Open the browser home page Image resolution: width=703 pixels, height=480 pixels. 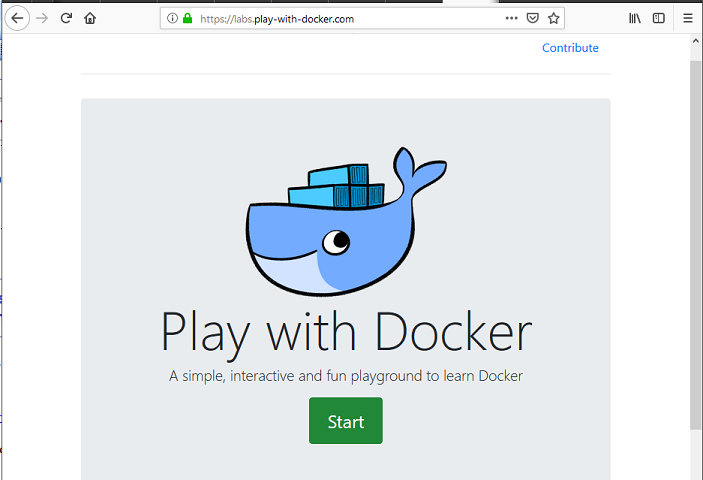click(x=90, y=18)
